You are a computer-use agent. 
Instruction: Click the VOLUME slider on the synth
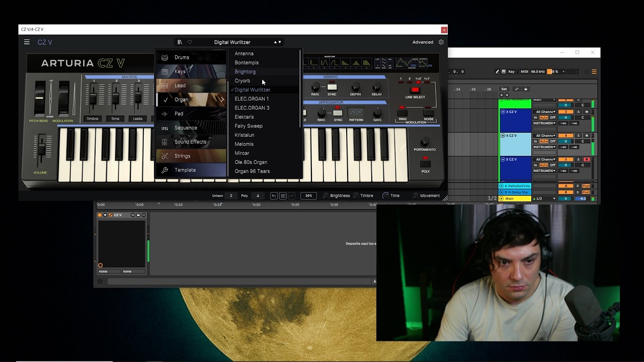(42, 149)
